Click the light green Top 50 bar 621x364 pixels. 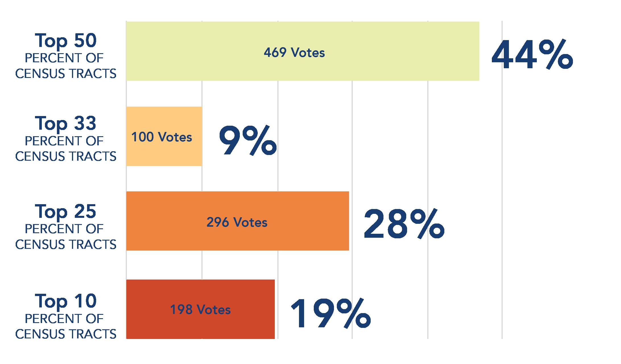303,51
